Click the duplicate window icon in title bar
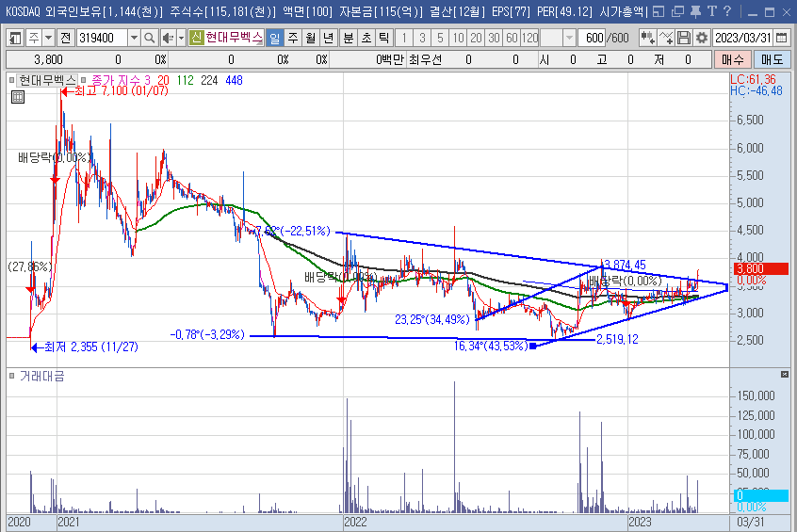 (x=677, y=11)
